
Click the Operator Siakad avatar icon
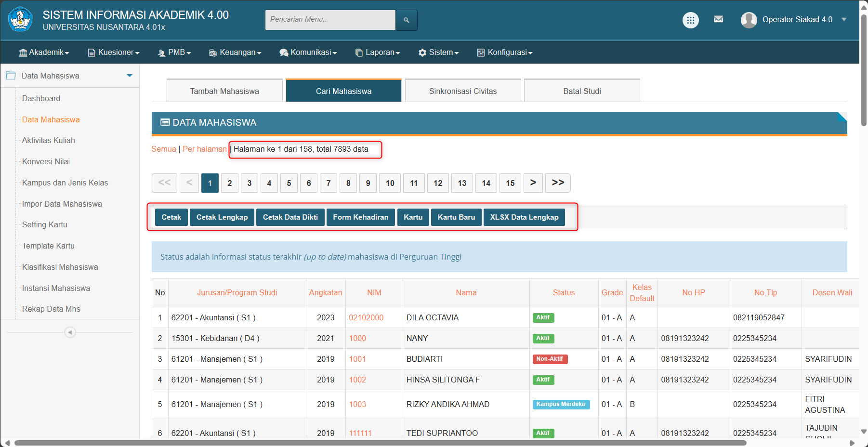point(749,20)
